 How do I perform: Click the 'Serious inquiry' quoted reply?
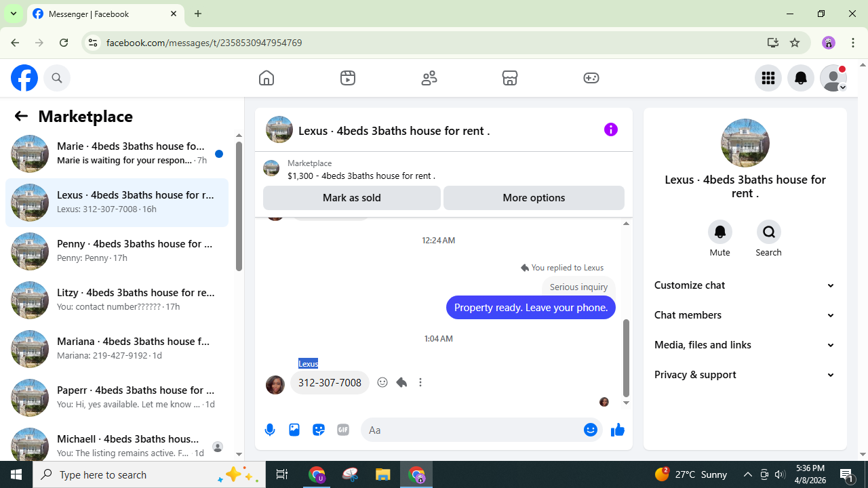[x=578, y=287]
